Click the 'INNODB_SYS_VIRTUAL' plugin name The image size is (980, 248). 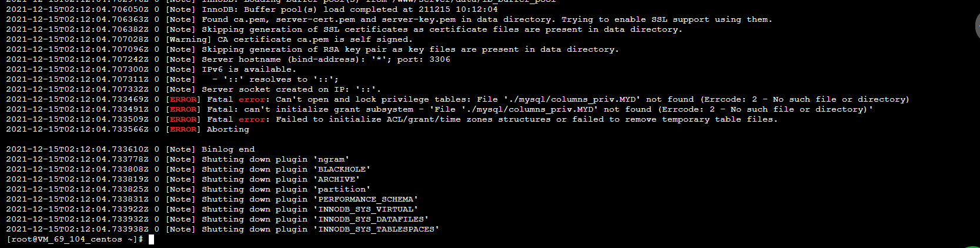365,209
